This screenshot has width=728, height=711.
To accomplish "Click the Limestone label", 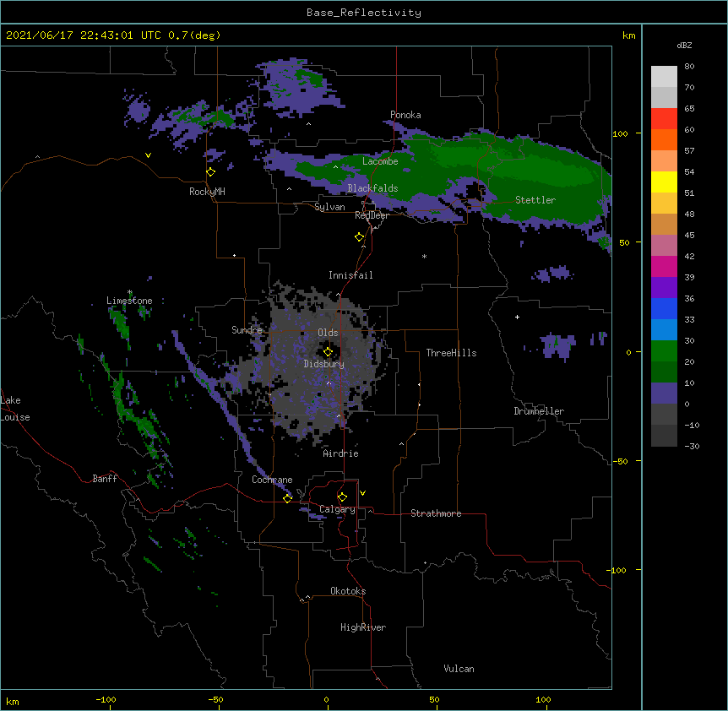I will pyautogui.click(x=129, y=301).
